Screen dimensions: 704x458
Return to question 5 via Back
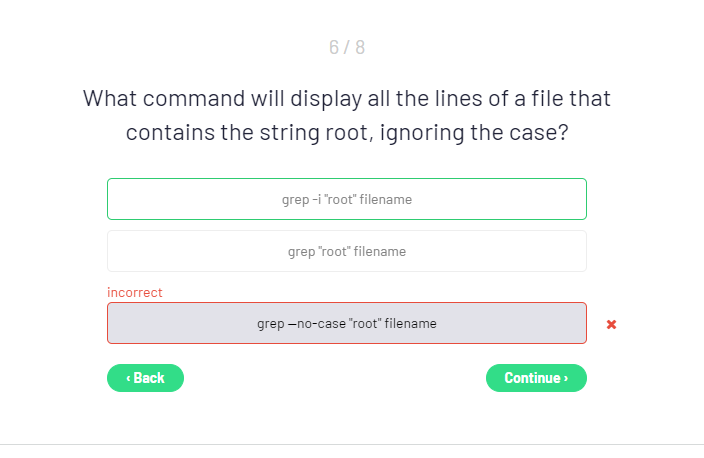(x=145, y=378)
